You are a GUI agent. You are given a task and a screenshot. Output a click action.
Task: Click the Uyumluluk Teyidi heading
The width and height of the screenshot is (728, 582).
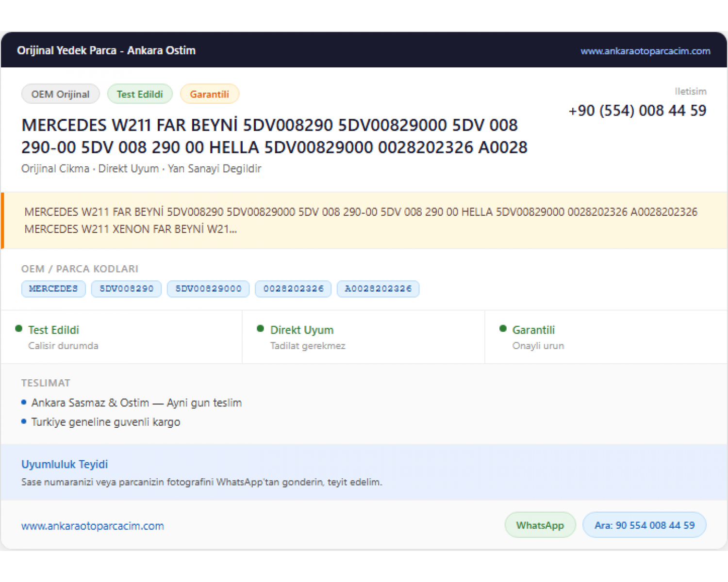point(65,464)
